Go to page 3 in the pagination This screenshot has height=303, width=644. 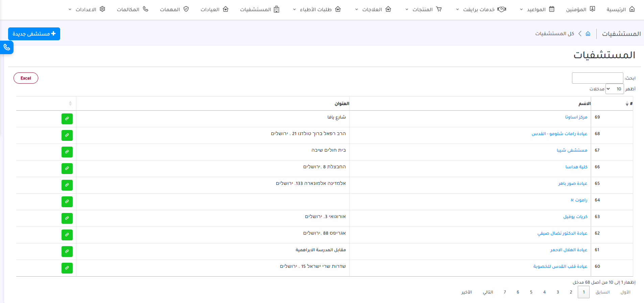[x=558, y=292]
